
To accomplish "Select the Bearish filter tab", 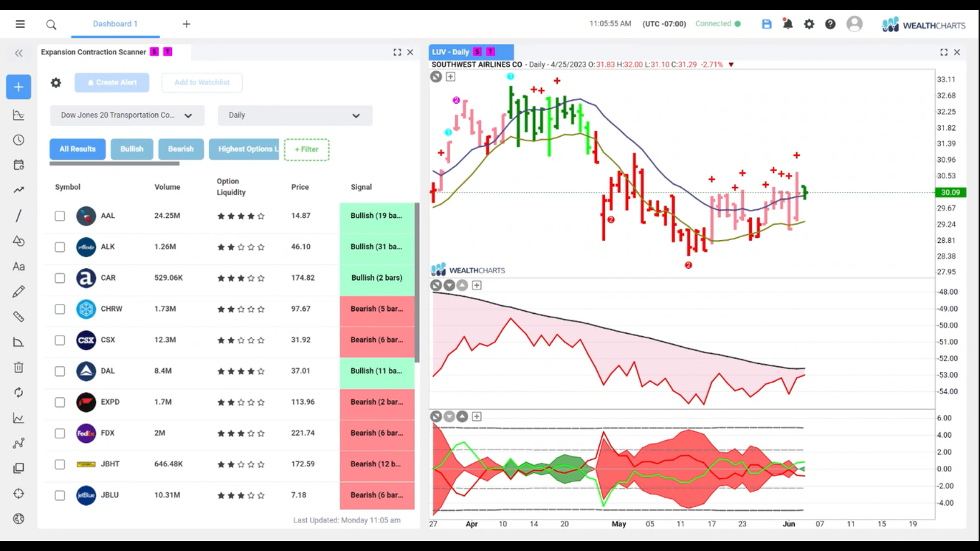I will click(181, 149).
